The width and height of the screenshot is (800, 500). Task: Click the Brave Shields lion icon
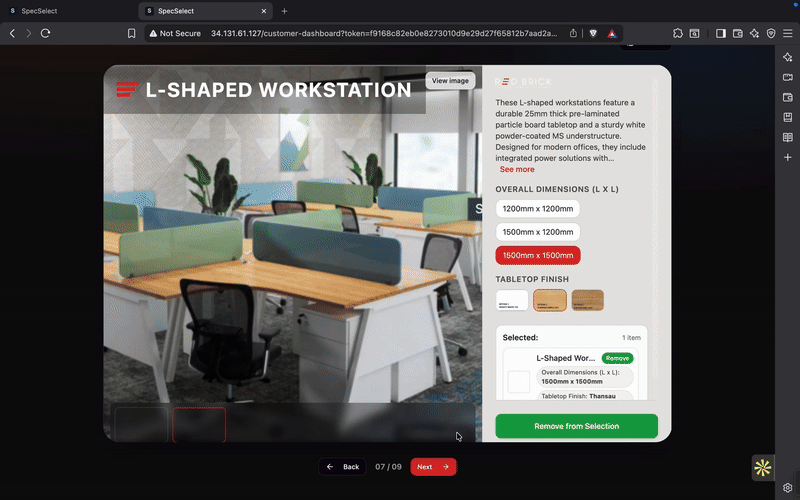pos(592,33)
